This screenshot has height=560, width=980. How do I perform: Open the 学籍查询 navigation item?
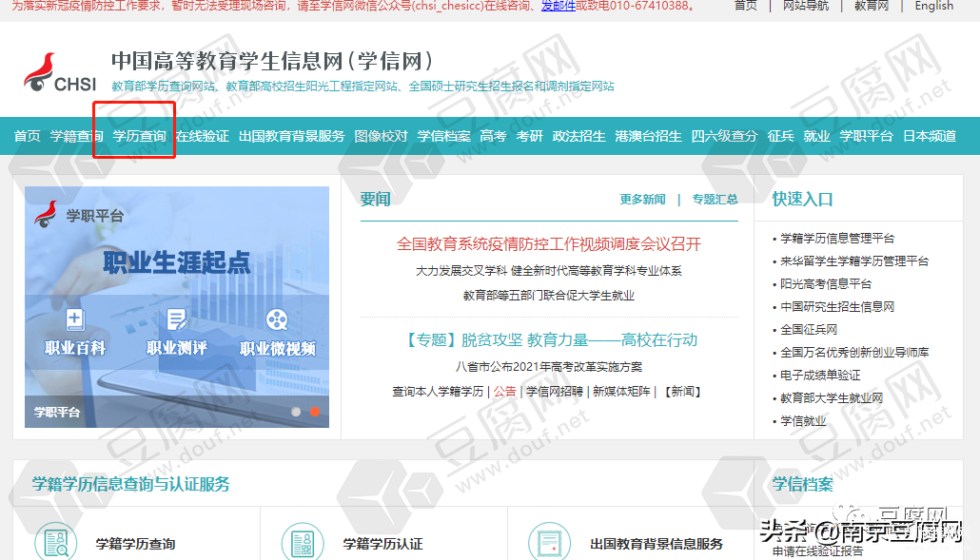pos(77,136)
